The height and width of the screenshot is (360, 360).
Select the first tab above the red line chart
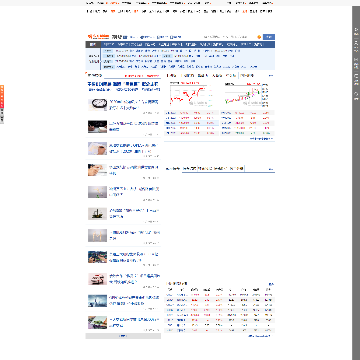click(171, 76)
